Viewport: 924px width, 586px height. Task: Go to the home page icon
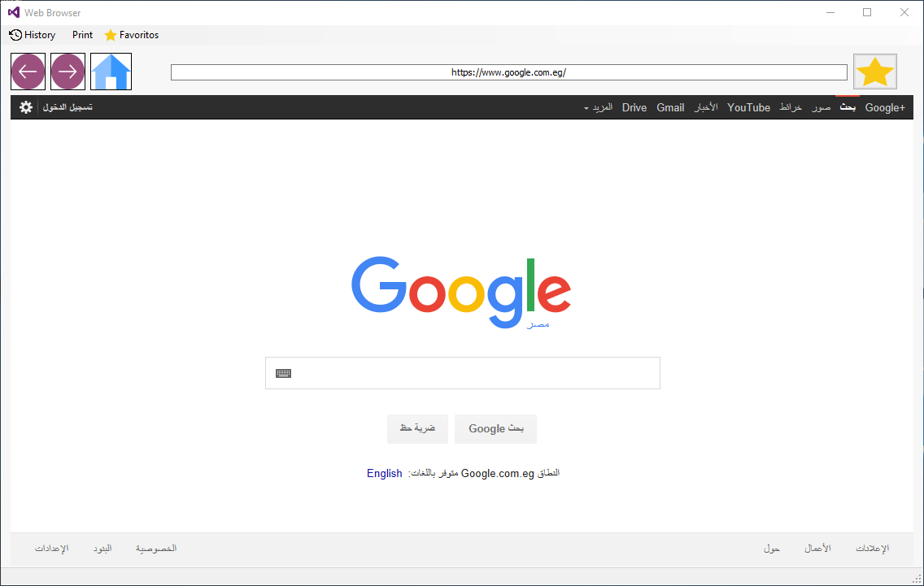click(x=111, y=72)
